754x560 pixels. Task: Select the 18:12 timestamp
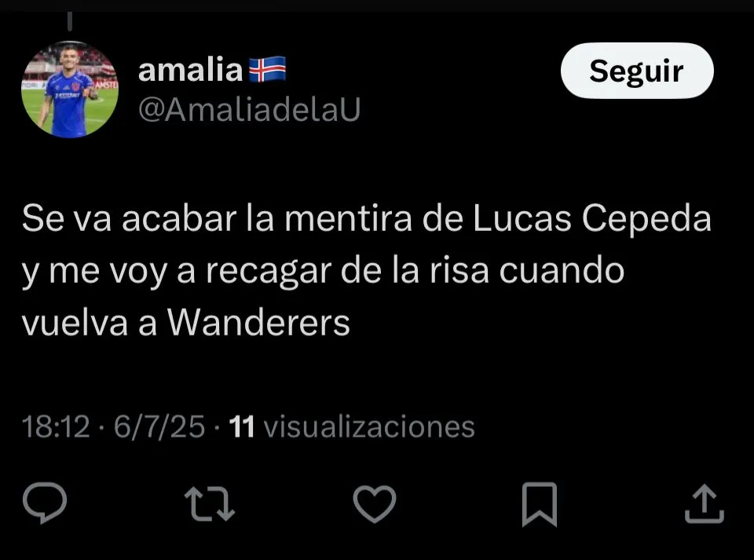[x=56, y=426]
